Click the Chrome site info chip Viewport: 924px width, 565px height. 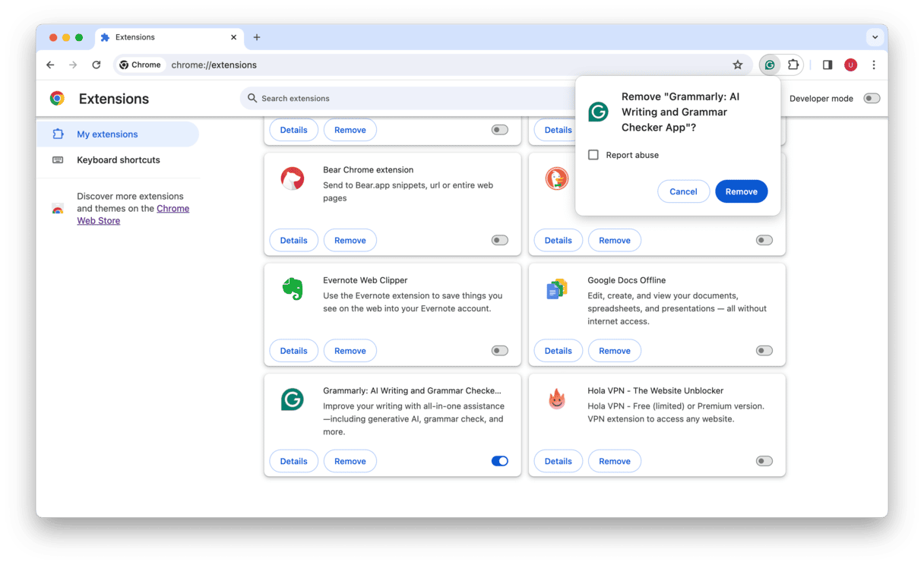pos(141,65)
